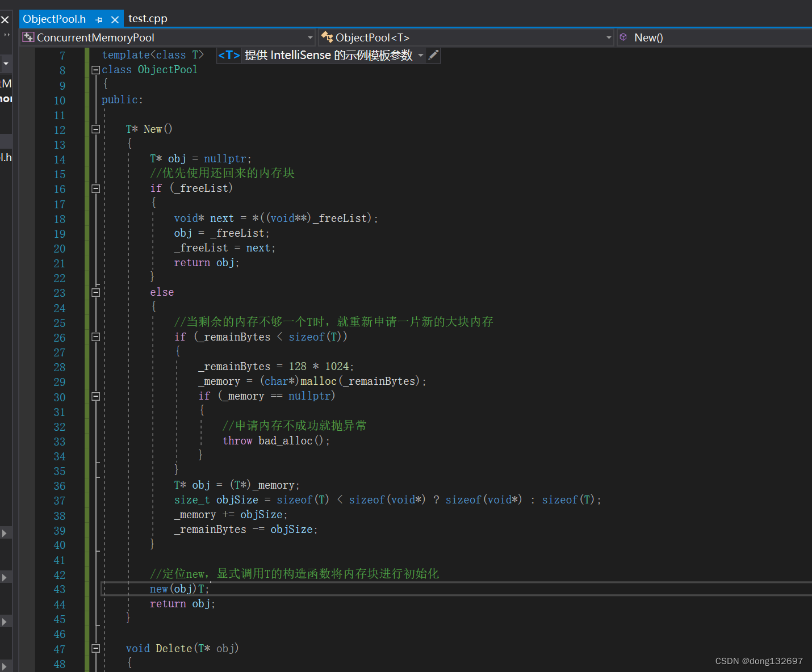Pin the ObjectPool.h tab

(99, 19)
